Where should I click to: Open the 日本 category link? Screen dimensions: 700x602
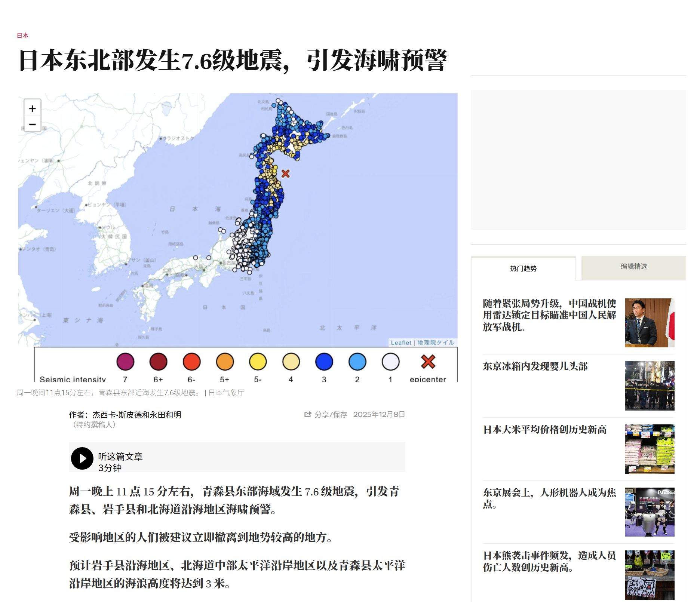23,36
